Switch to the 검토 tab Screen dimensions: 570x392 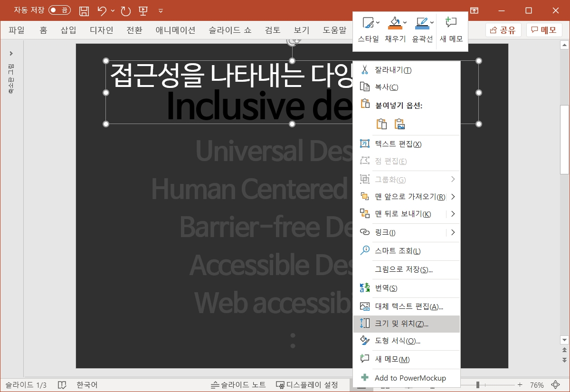pos(273,30)
